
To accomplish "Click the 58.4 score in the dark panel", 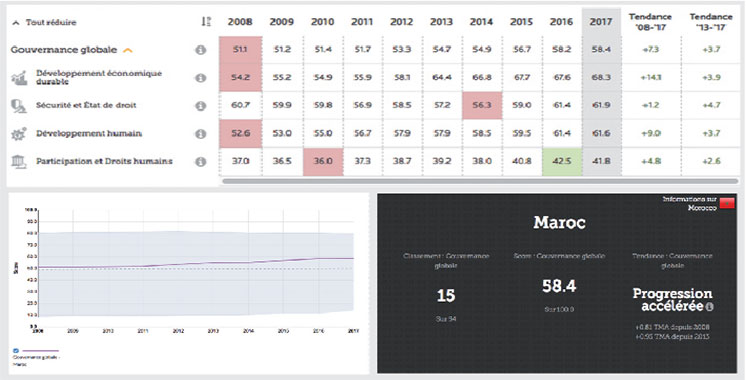I will [x=559, y=286].
